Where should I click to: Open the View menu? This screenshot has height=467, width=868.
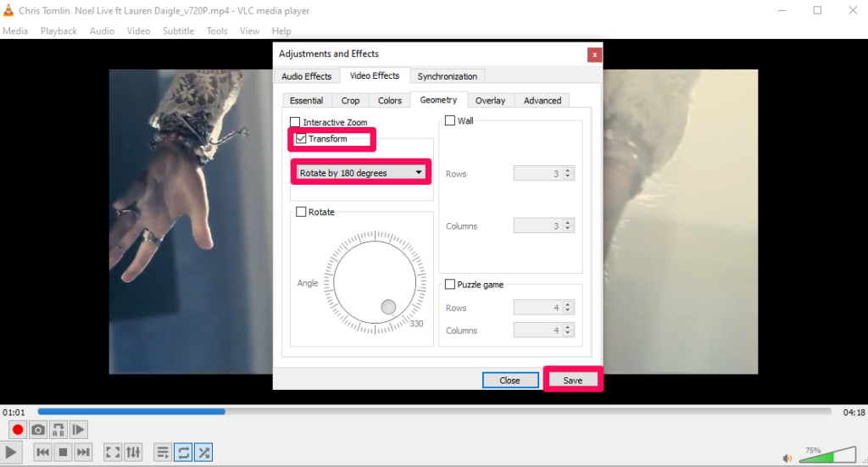(250, 31)
